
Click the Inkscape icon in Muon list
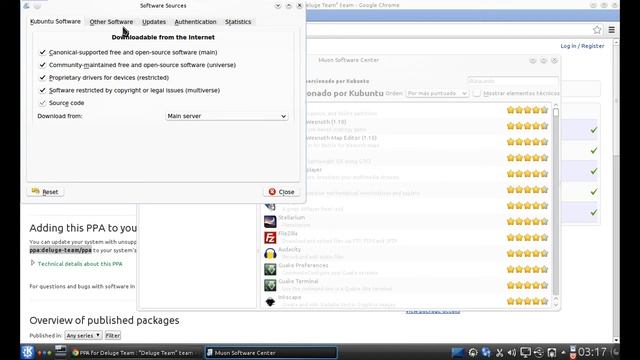[x=270, y=301]
